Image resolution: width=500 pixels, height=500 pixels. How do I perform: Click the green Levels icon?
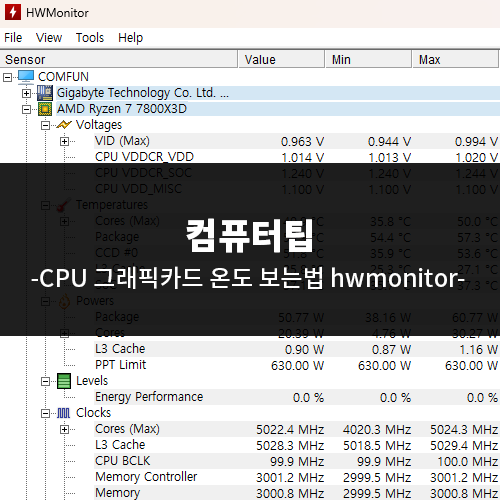point(64,381)
